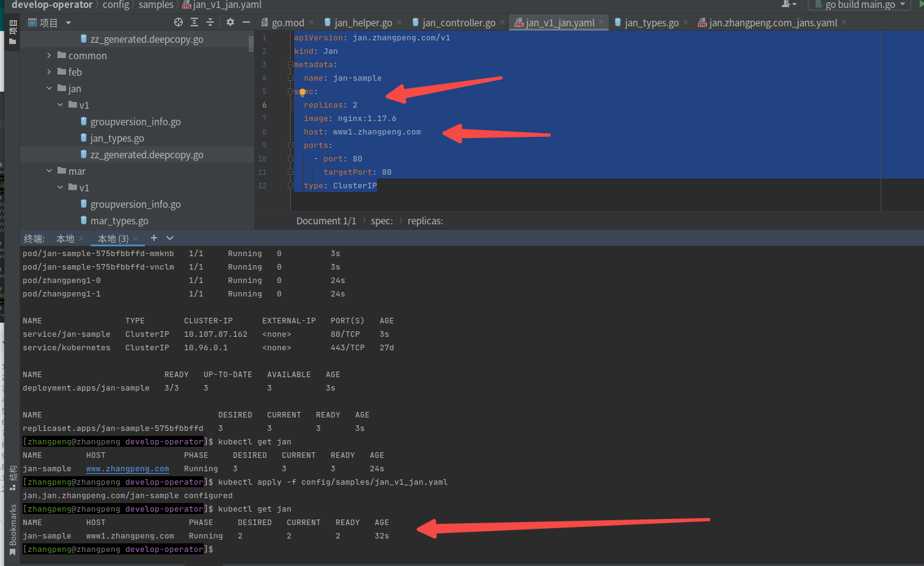This screenshot has height=566, width=924.
Task: Click the project tree vertical scrollbar
Action: (x=251, y=44)
